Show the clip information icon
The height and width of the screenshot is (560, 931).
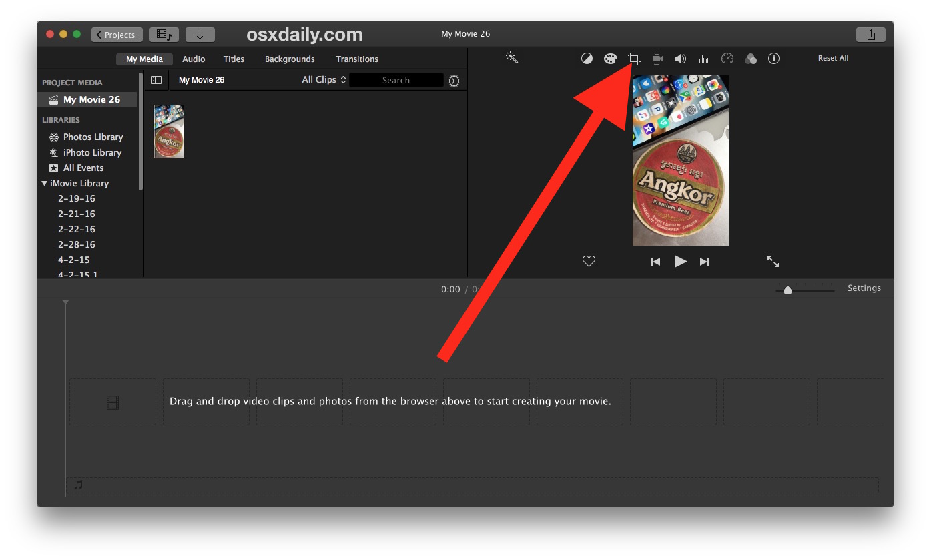coord(774,59)
